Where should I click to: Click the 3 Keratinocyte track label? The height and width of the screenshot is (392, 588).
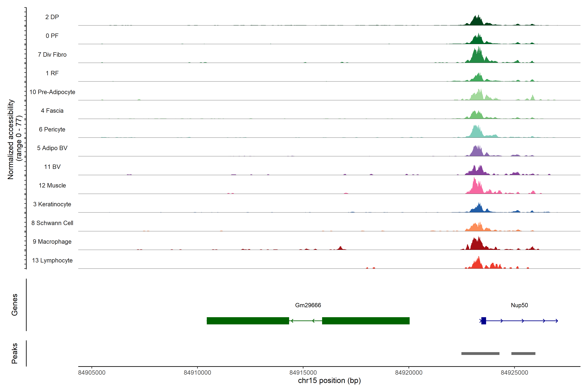[x=52, y=204]
